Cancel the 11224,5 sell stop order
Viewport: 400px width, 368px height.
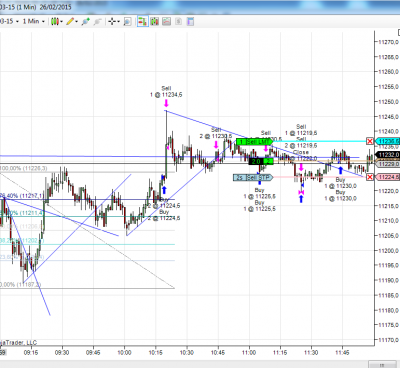pos(370,177)
